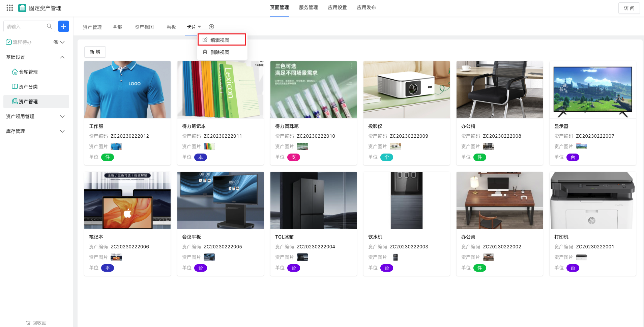Image resolution: width=644 pixels, height=327 pixels.
Task: Click the 新增 button
Action: point(95,52)
